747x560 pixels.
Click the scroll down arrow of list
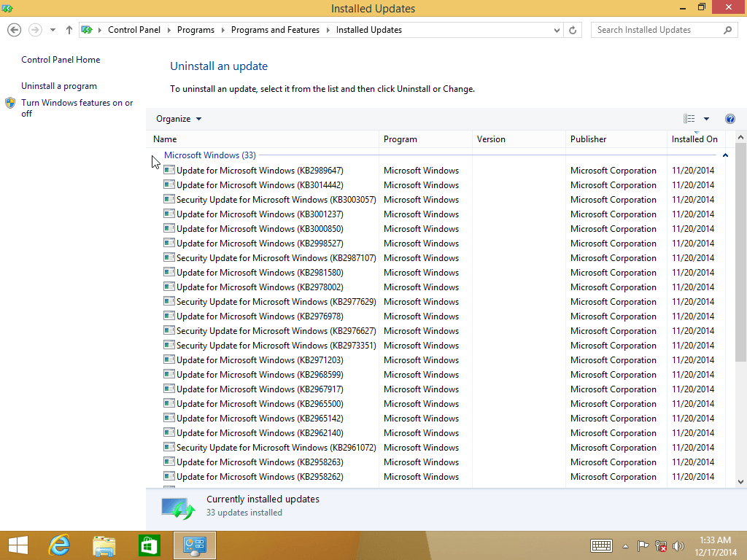pos(740,481)
